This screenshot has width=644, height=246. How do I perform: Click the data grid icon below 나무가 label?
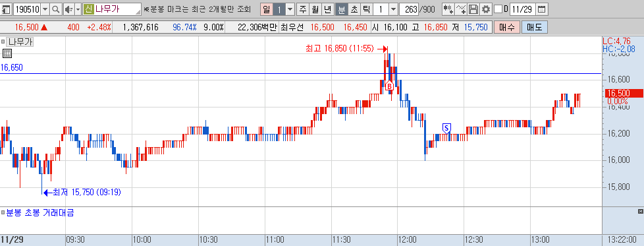(x=7, y=53)
